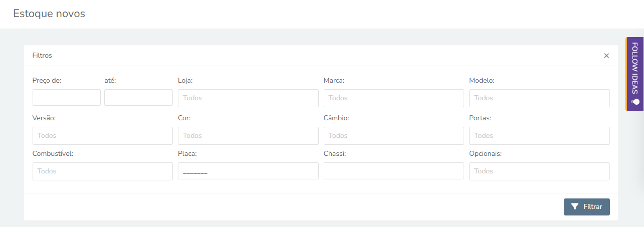Click the Estoque novos page heading

click(x=49, y=14)
